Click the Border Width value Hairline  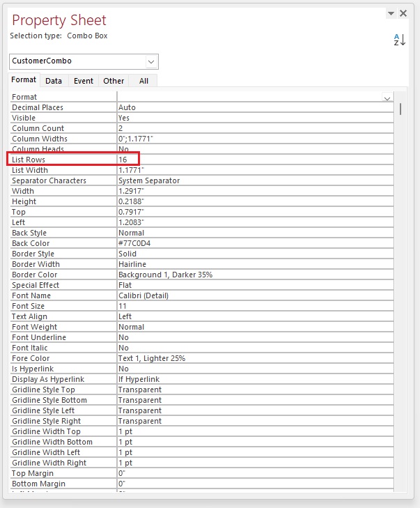point(255,264)
